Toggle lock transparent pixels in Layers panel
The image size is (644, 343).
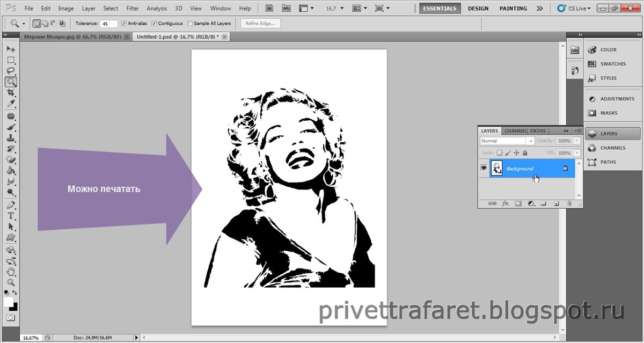[499, 153]
